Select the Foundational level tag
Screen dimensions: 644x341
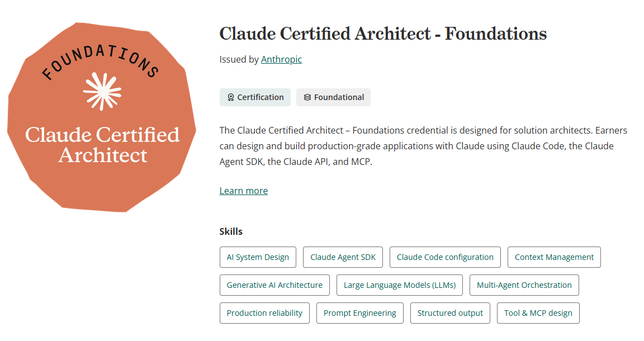point(334,97)
